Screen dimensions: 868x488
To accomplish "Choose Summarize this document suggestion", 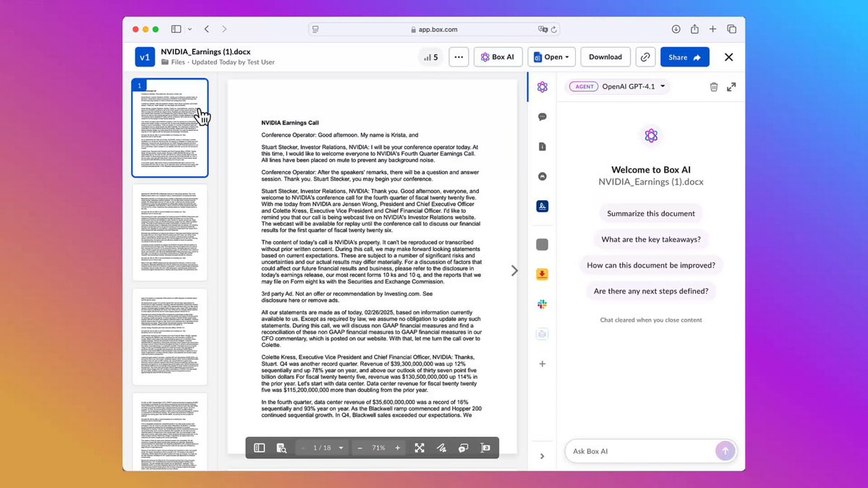I will point(651,213).
